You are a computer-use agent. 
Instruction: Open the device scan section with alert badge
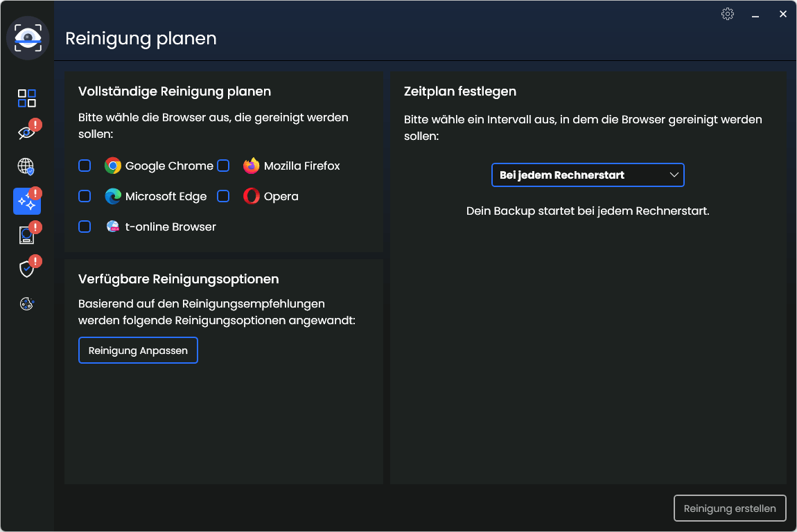pos(27,235)
